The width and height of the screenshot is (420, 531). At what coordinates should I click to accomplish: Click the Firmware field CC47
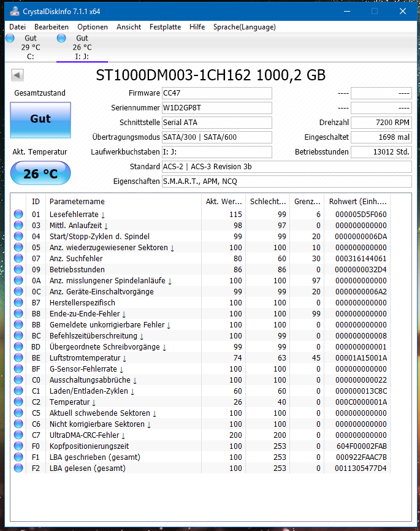click(x=217, y=93)
